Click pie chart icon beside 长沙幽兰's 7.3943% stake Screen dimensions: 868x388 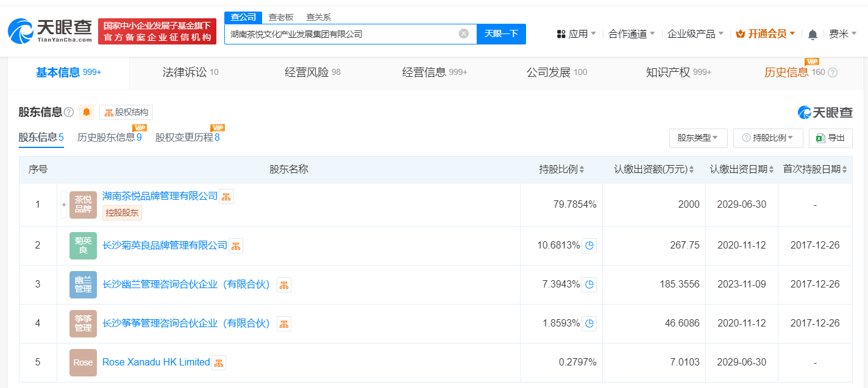pyautogui.click(x=589, y=284)
